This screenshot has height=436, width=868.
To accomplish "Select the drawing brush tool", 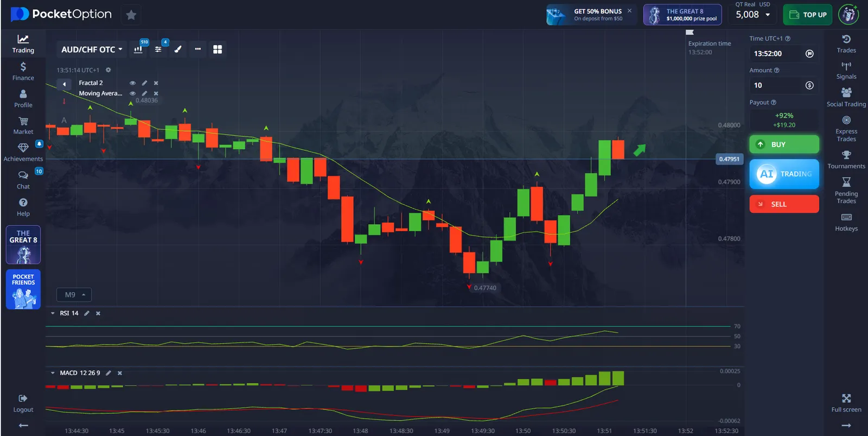I will [178, 49].
